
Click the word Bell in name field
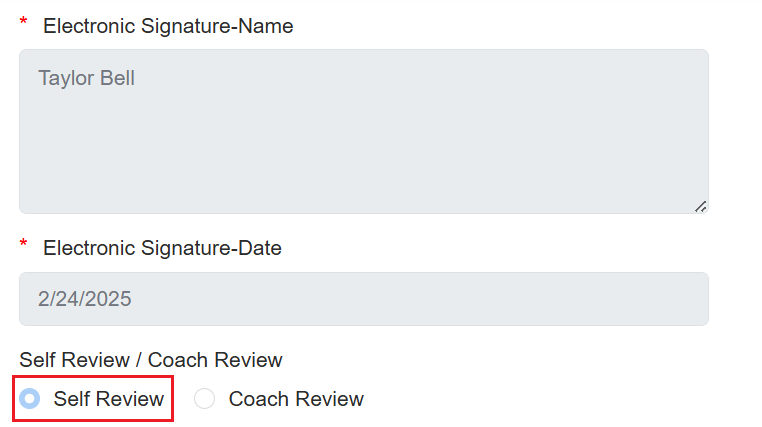[x=117, y=78]
